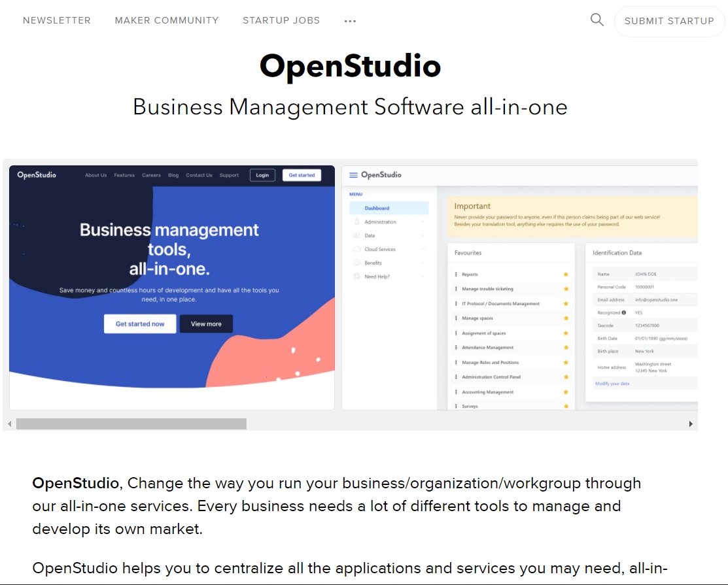The image size is (728, 585).
Task: Click the Data sidebar icon
Action: (356, 236)
